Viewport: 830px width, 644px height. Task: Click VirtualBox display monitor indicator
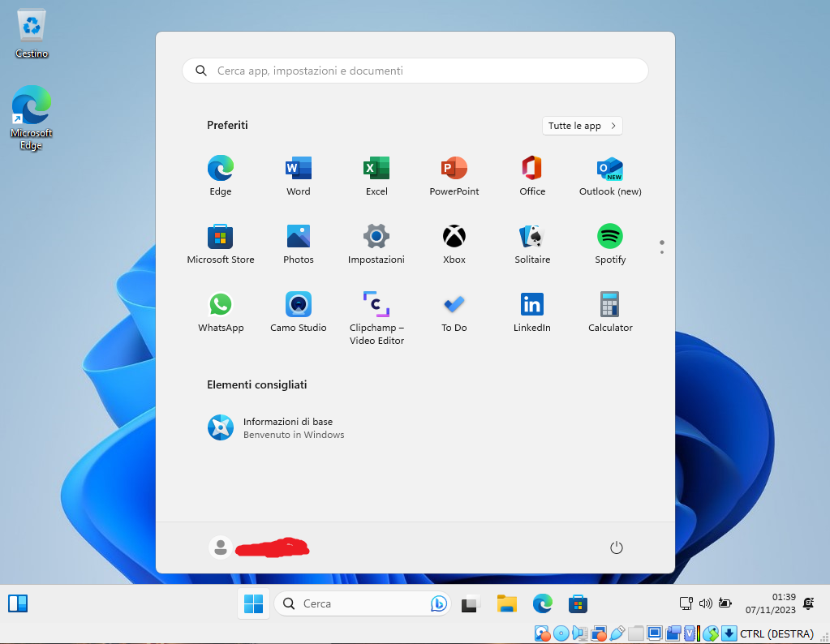coord(654,633)
